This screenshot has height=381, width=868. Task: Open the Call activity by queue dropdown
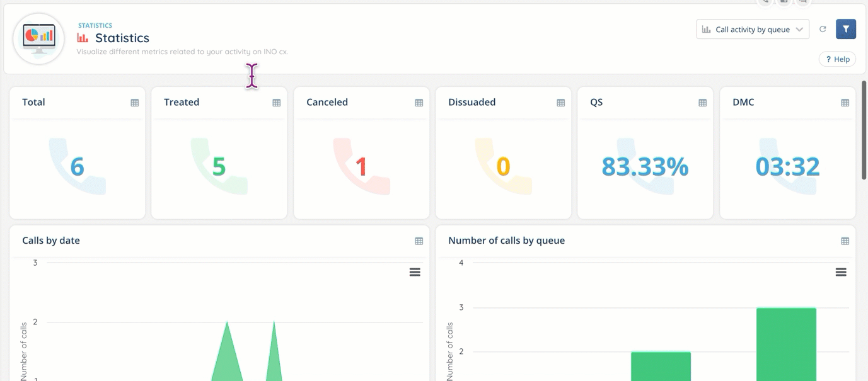point(753,29)
